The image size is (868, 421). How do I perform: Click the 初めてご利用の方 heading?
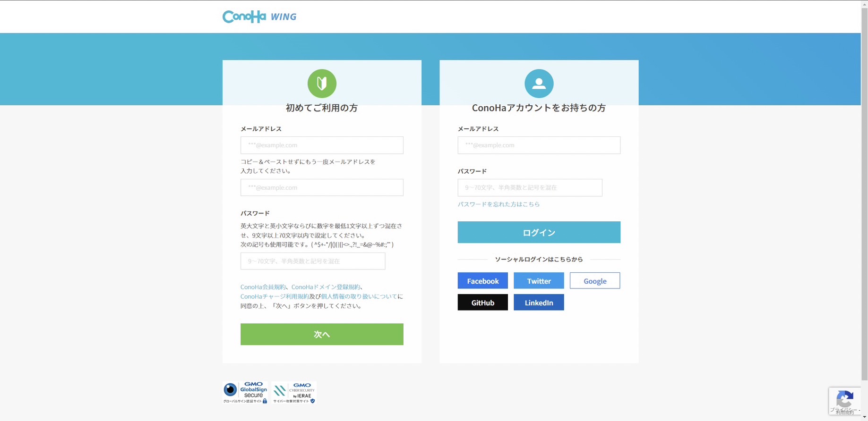coord(322,108)
